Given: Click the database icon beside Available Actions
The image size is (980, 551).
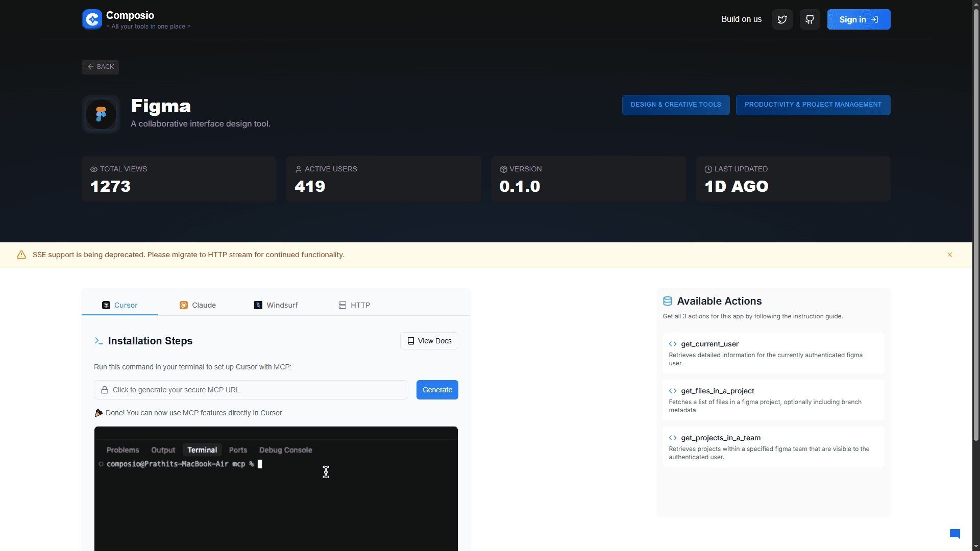Looking at the screenshot, I should 667,301.
